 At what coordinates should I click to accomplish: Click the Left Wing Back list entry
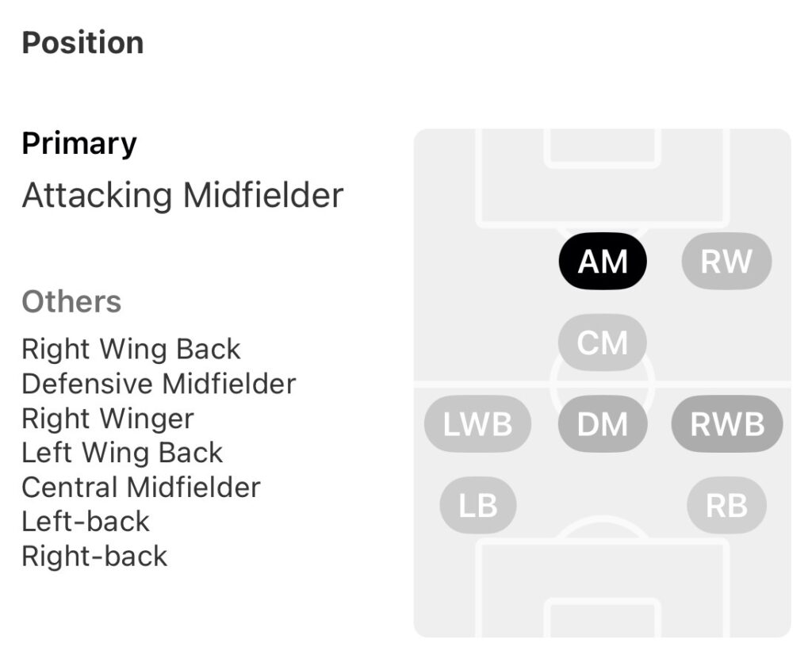[123, 453]
